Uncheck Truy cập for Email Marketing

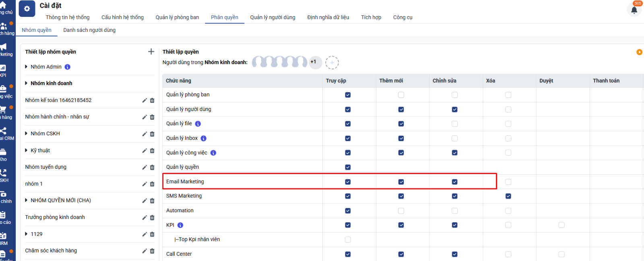[x=348, y=182]
